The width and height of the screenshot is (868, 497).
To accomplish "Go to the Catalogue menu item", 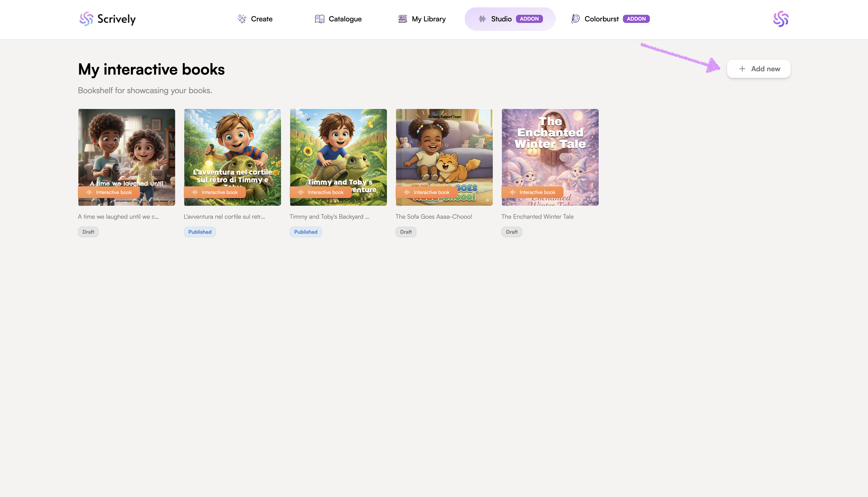I will coord(345,19).
